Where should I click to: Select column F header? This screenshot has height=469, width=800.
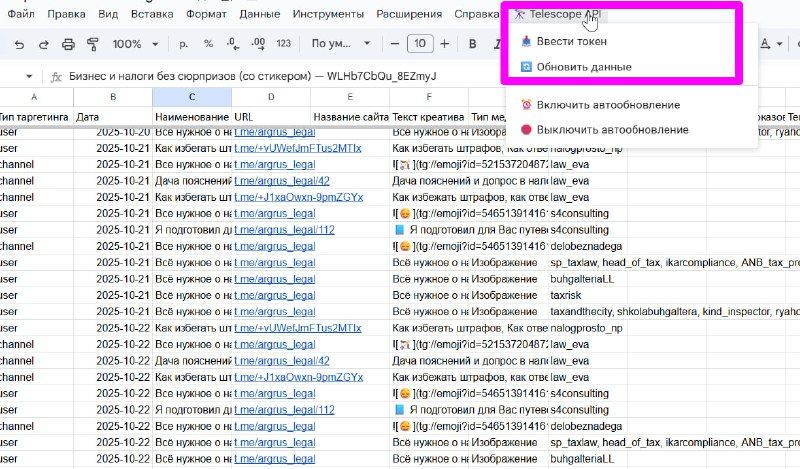click(429, 96)
